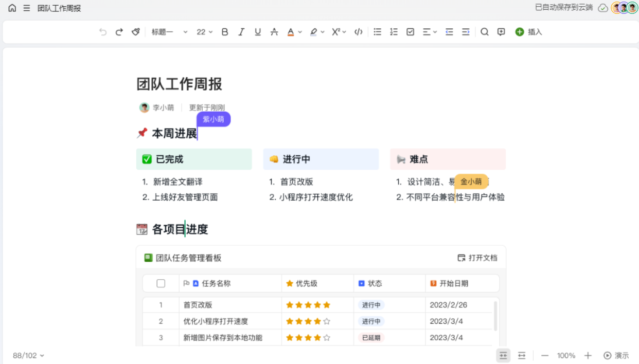Viewport: 639px width, 364px height.
Task: Undo the last edit
Action: coord(103,32)
